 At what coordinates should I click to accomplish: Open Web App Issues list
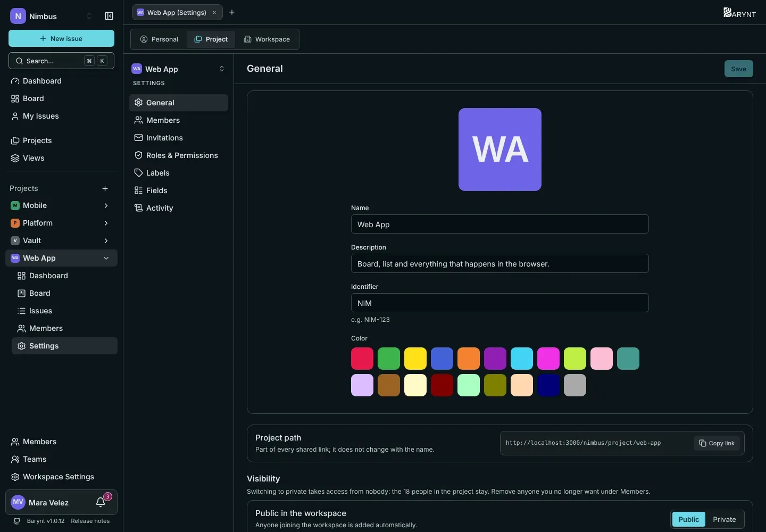click(x=64, y=311)
